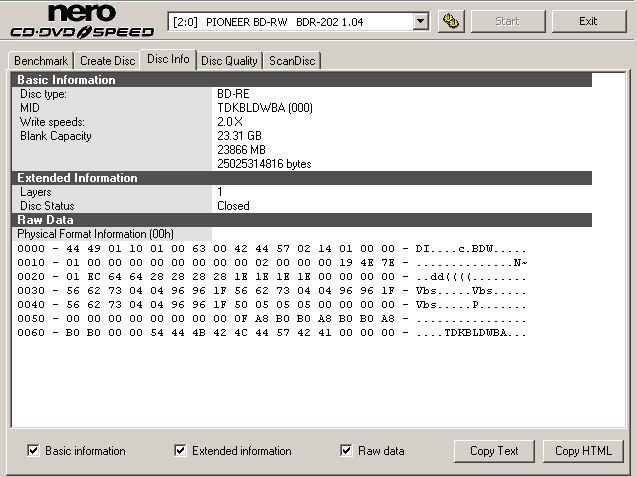
Task: Click the write speed value 2.0 X
Action: coord(230,122)
